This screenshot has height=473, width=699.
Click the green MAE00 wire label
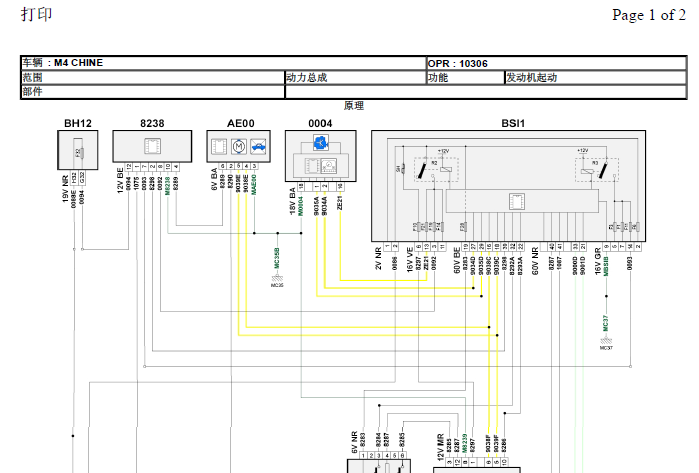click(254, 185)
